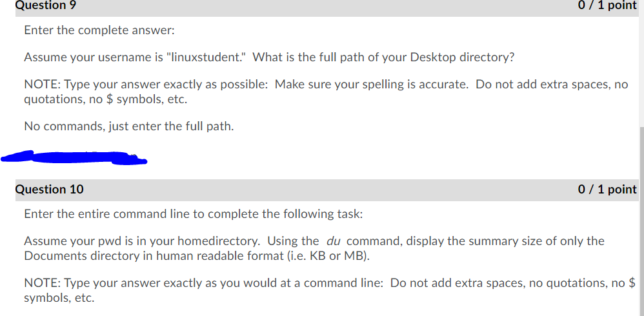Click the Question 10 header title
644x316 pixels.
click(49, 189)
